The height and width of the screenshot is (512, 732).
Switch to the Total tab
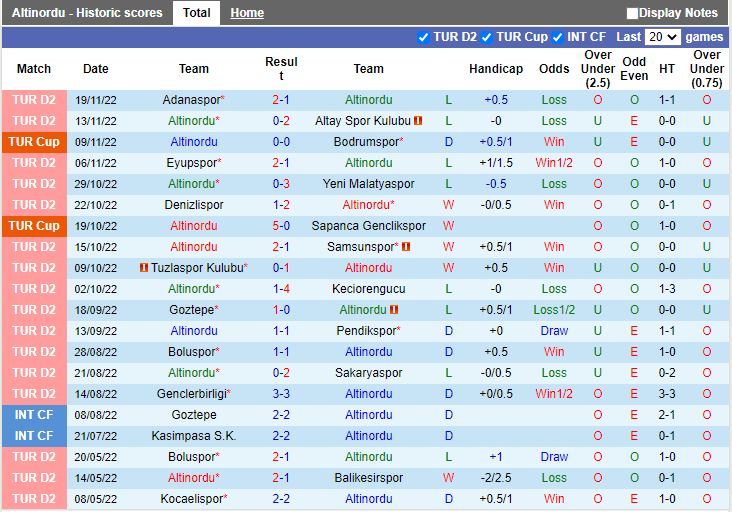click(197, 13)
